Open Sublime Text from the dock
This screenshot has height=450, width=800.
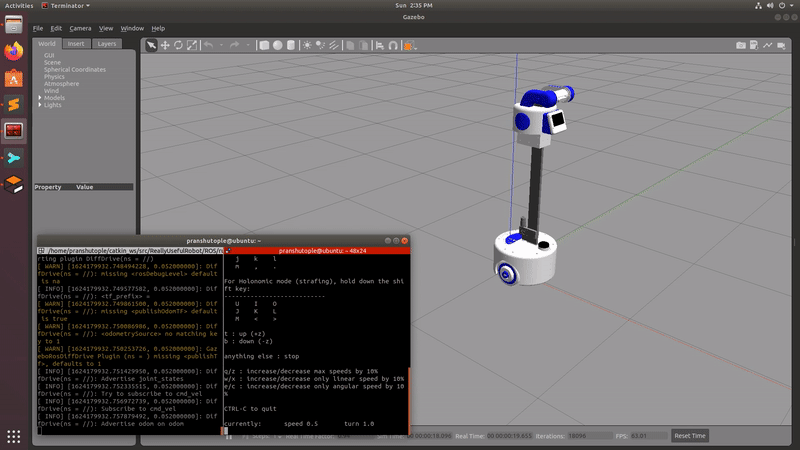pos(14,105)
